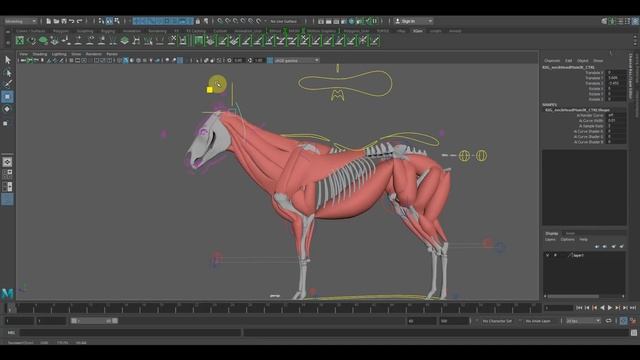Screen dimensions: 640x360
Task: Toggle Channel Box sidebar icon top-right
Action: point(635,21)
